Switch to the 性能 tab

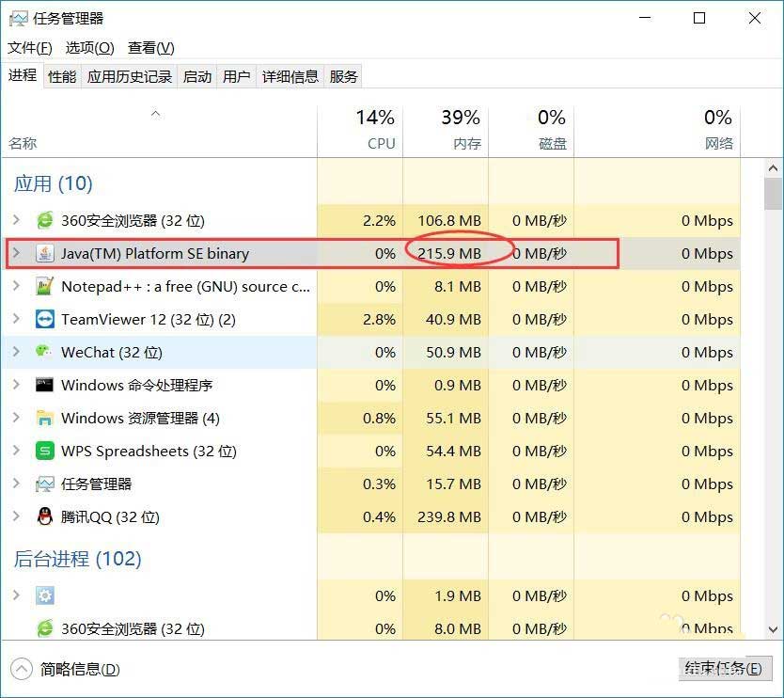[x=62, y=76]
